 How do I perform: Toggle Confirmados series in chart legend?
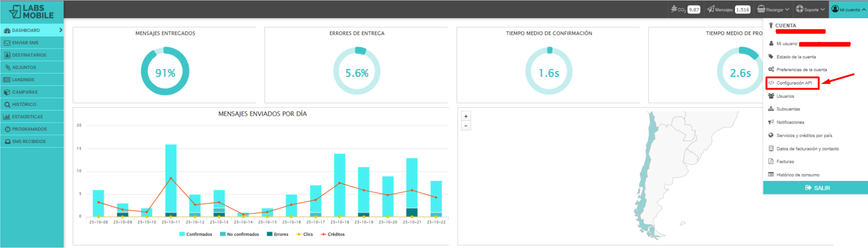pyautogui.click(x=196, y=234)
